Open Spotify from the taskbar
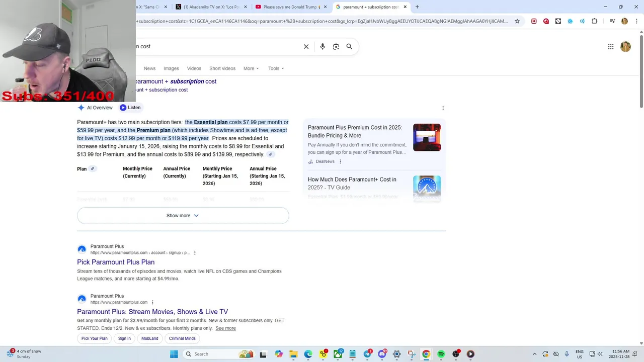Screen dimensions: 644x362 point(441,354)
